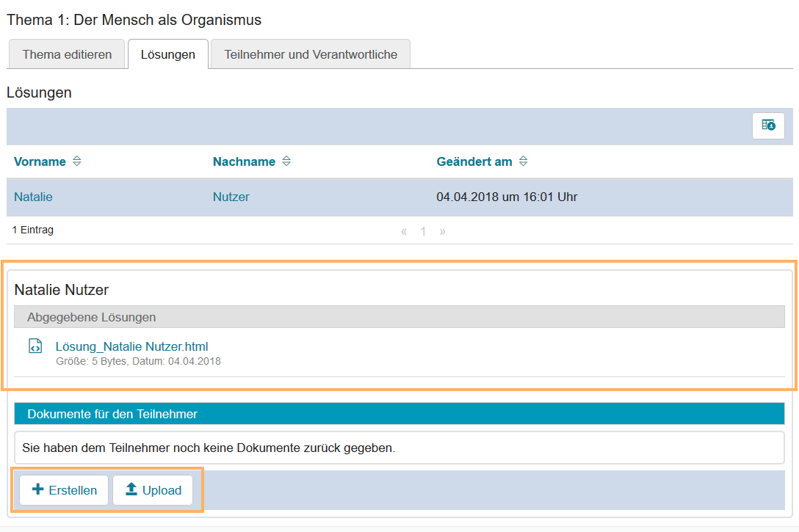Download the solutions table via export icon
The image size is (799, 532).
(x=768, y=125)
